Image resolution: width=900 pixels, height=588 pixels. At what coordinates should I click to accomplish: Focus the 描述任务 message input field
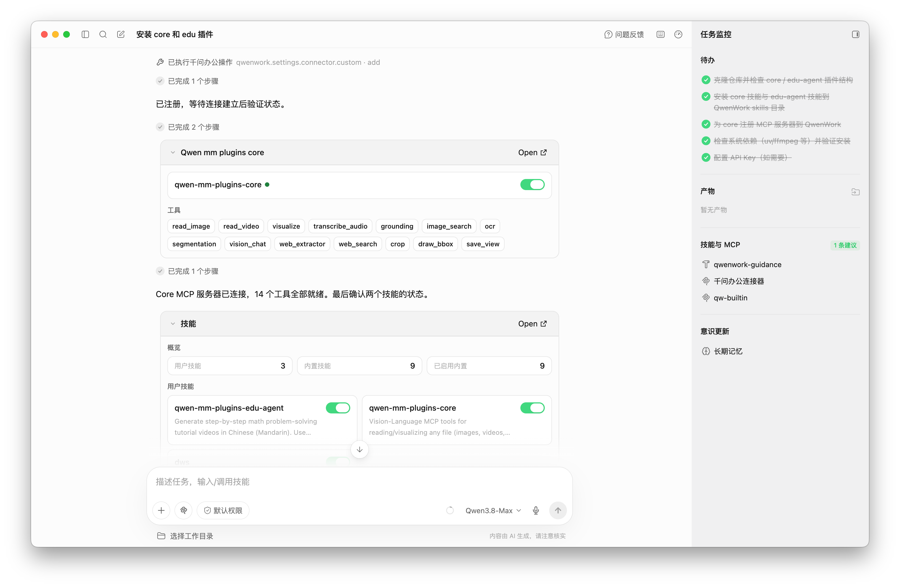pos(359,482)
